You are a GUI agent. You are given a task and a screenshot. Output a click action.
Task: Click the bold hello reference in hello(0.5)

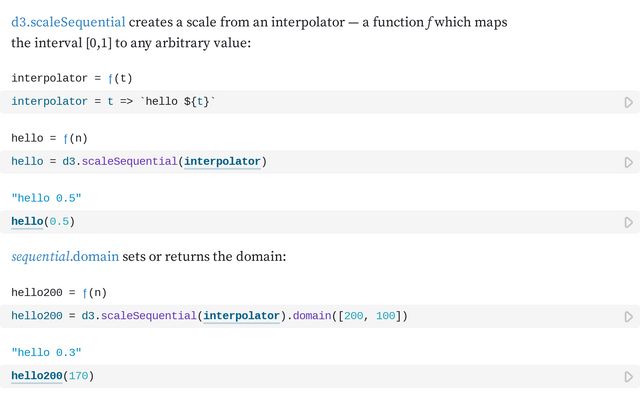(27, 221)
